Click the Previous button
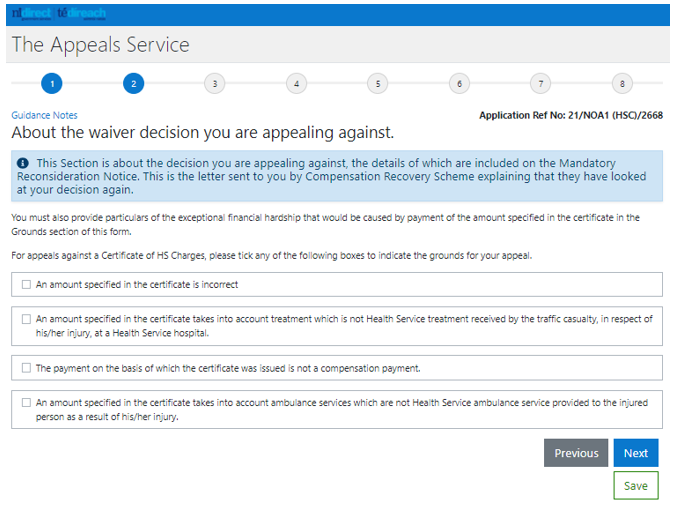The width and height of the screenshot is (675, 508). (576, 453)
